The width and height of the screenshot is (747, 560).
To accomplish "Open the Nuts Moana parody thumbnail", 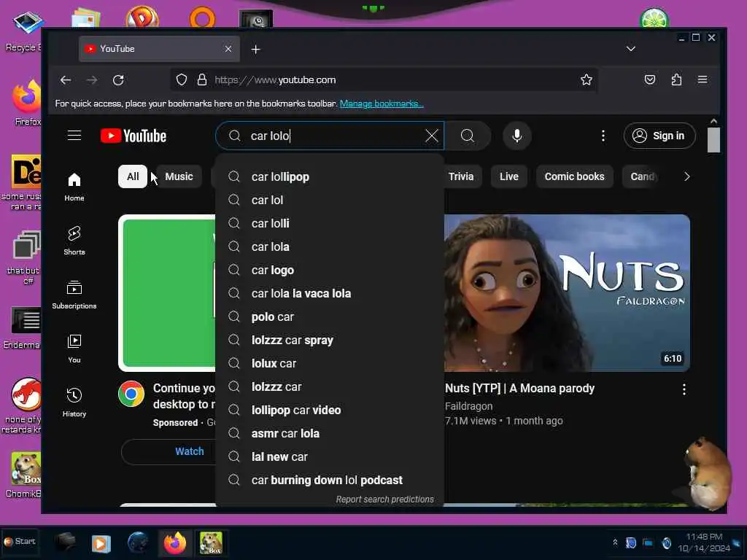I will (567, 293).
